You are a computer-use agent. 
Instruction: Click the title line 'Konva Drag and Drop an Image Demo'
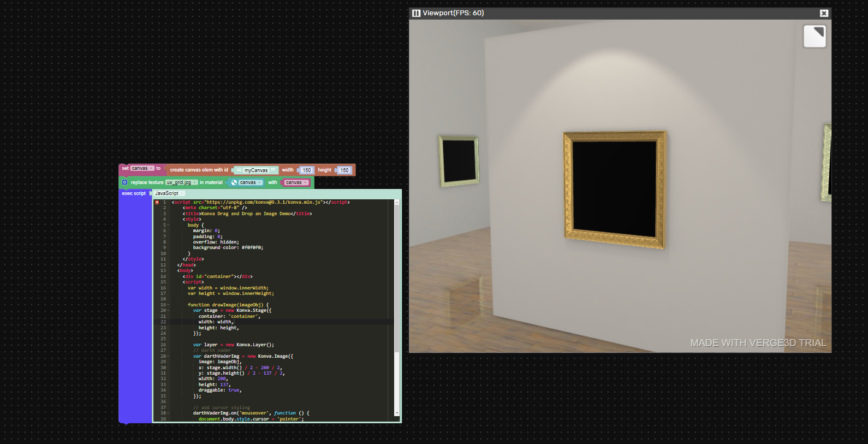(x=247, y=214)
